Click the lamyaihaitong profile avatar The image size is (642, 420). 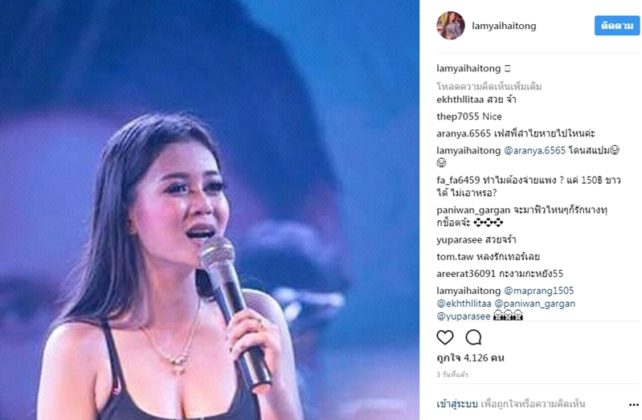[x=451, y=26]
